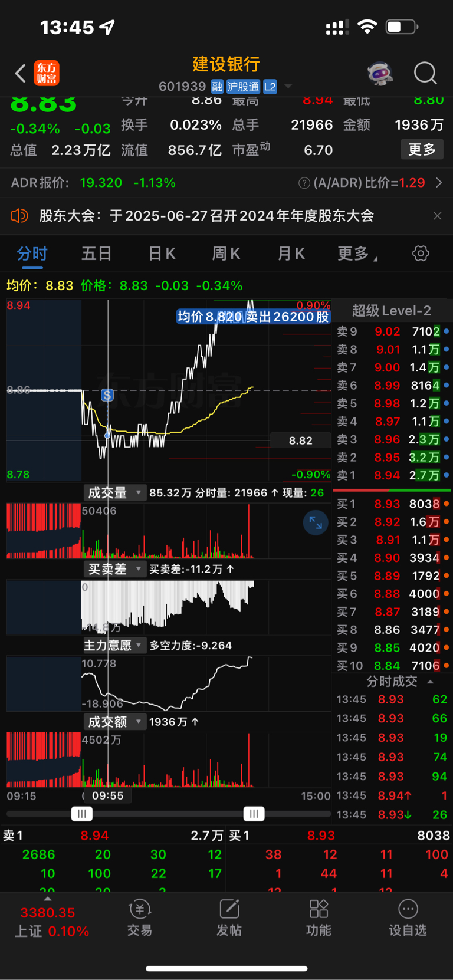Viewport: 453px width, 980px height.
Task: Click the 沪股通 badge
Action: pyautogui.click(x=243, y=87)
